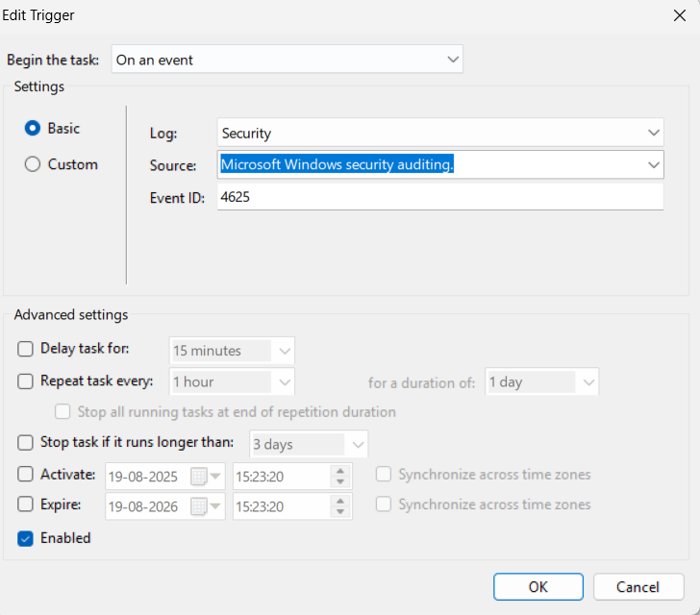Click the Event ID field containing 4625

pyautogui.click(x=439, y=197)
